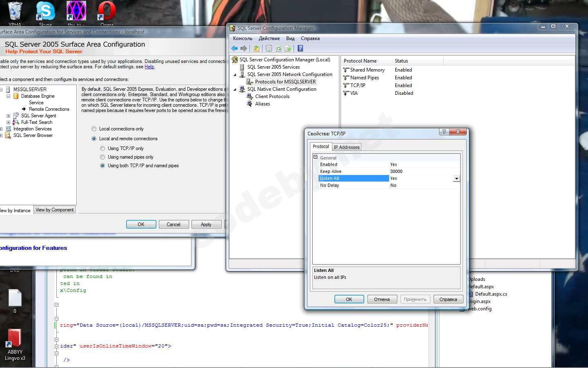Select Using TCP/IP only
Image resolution: width=588 pixels, height=368 pixels.
pyautogui.click(x=102, y=148)
